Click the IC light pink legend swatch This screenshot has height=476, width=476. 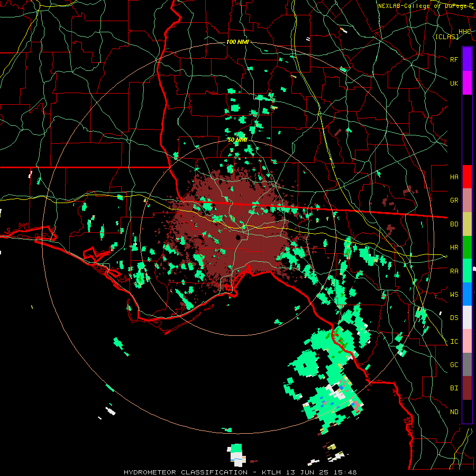point(467,341)
